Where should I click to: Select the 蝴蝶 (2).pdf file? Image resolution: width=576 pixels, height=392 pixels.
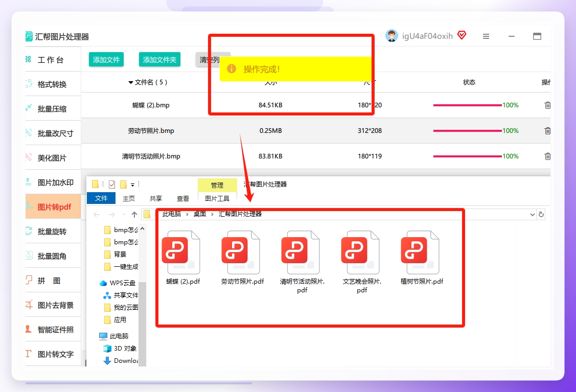pos(183,258)
